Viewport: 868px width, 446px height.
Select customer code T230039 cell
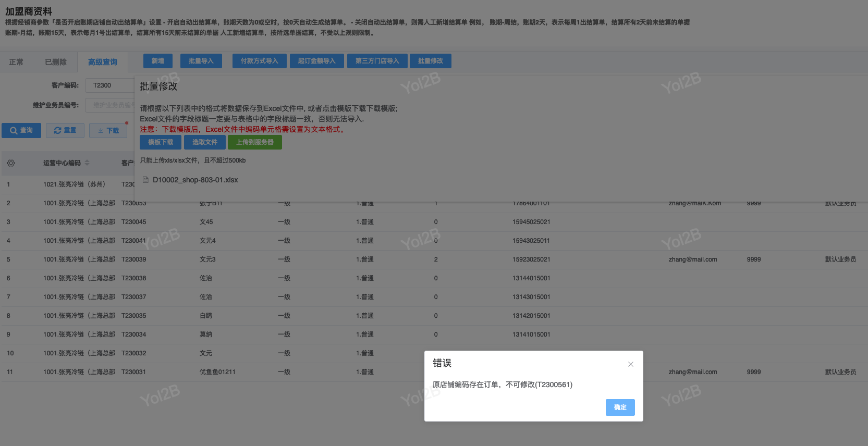pos(134,259)
